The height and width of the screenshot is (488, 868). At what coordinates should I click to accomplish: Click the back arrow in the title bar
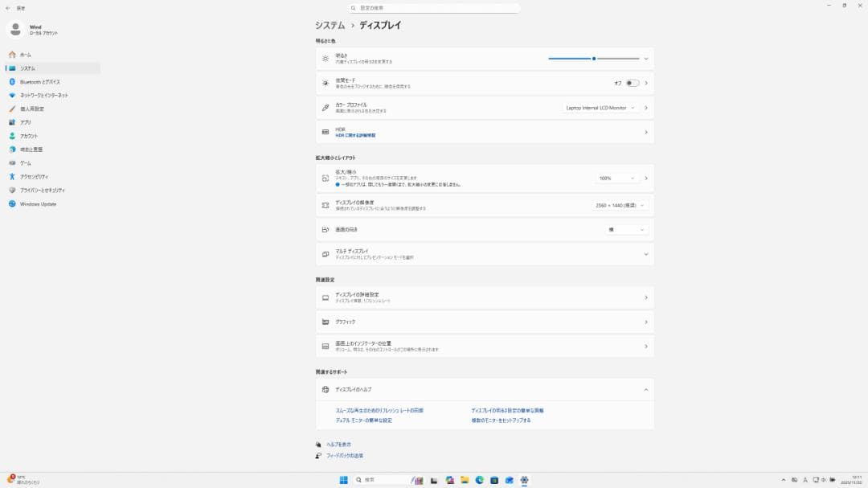(x=7, y=7)
